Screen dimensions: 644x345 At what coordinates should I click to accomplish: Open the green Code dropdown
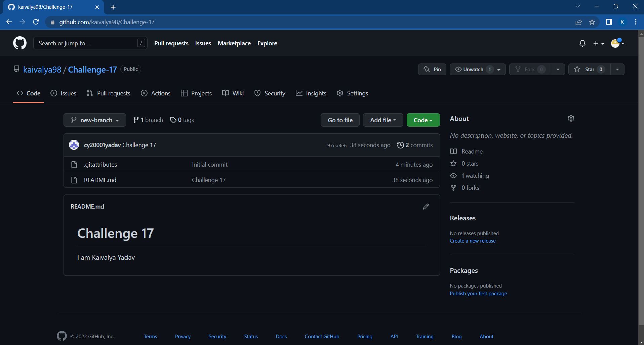(423, 120)
